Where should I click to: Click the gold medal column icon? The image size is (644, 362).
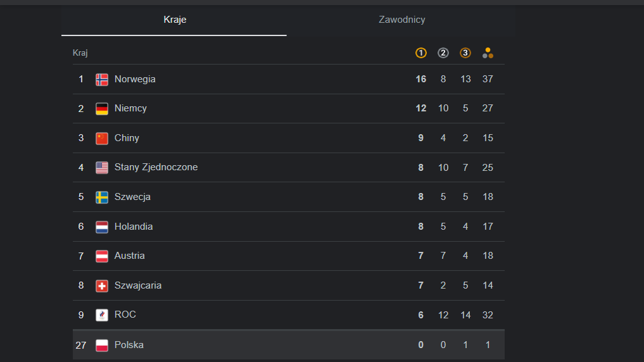(x=420, y=53)
